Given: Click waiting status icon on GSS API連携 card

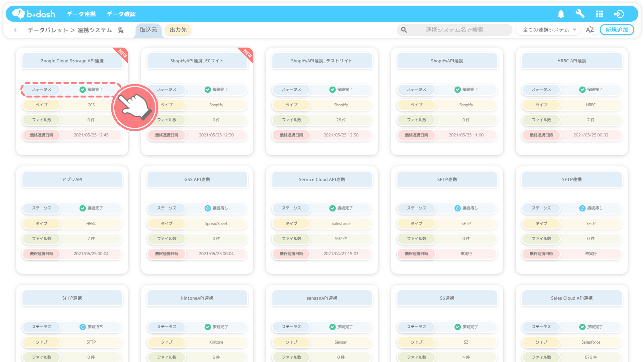Looking at the screenshot, I should pyautogui.click(x=208, y=208).
